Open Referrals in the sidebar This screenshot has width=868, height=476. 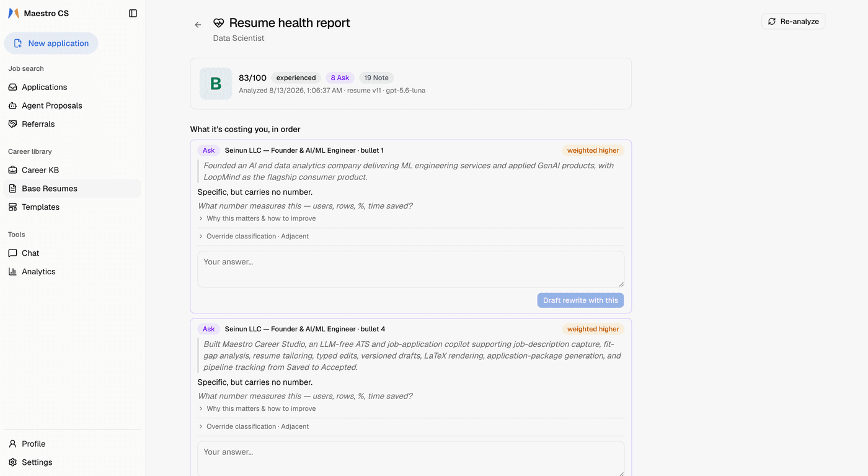[73, 124]
